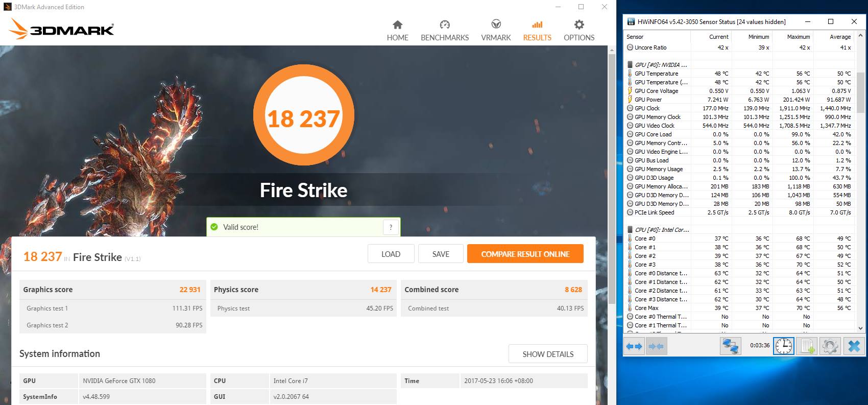This screenshot has height=405, width=868.
Task: Click the HWiNFO64 title bar icon
Action: point(631,21)
